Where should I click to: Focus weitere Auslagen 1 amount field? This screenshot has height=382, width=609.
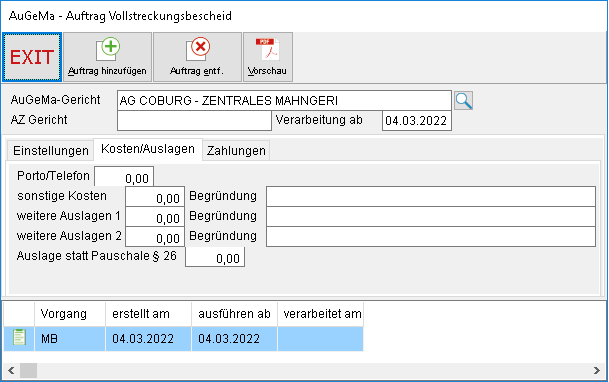tap(155, 217)
